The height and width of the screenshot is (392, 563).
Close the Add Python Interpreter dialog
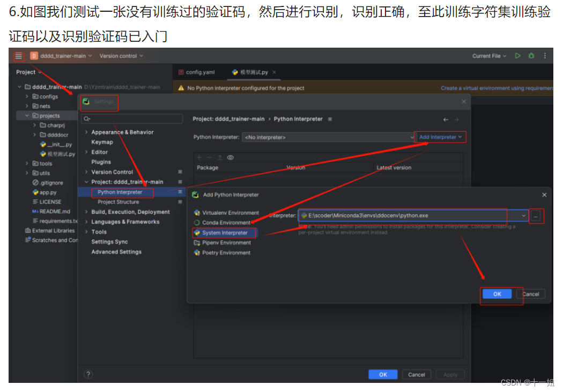[x=544, y=195]
